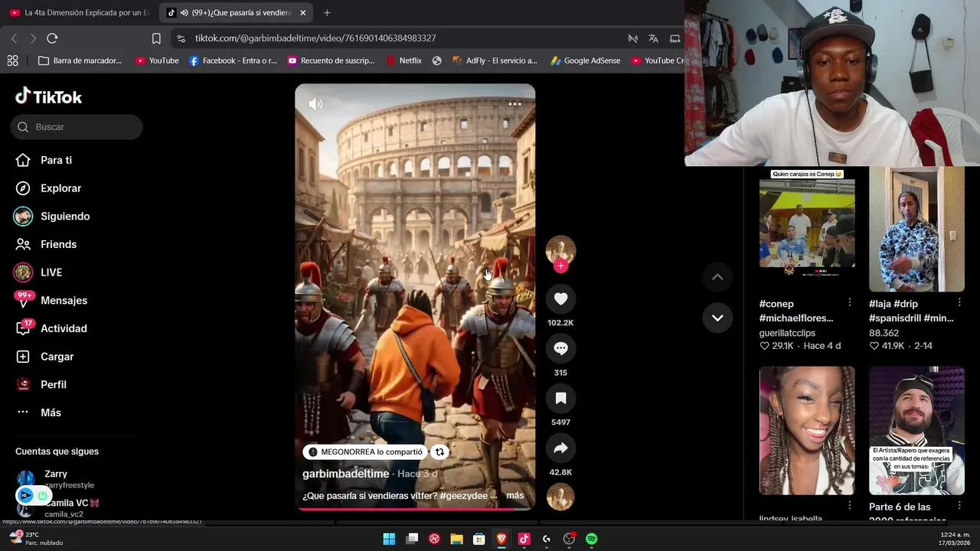Open the #laja #drip video thumbnail

click(x=916, y=229)
